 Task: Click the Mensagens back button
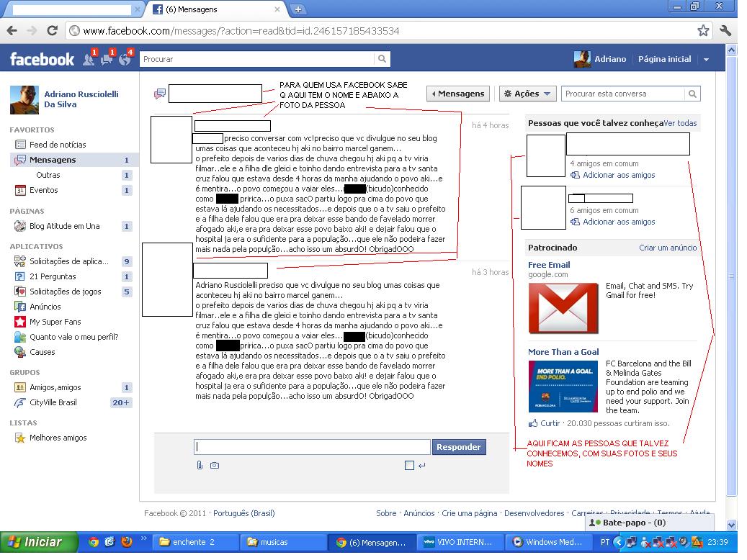pos(458,94)
